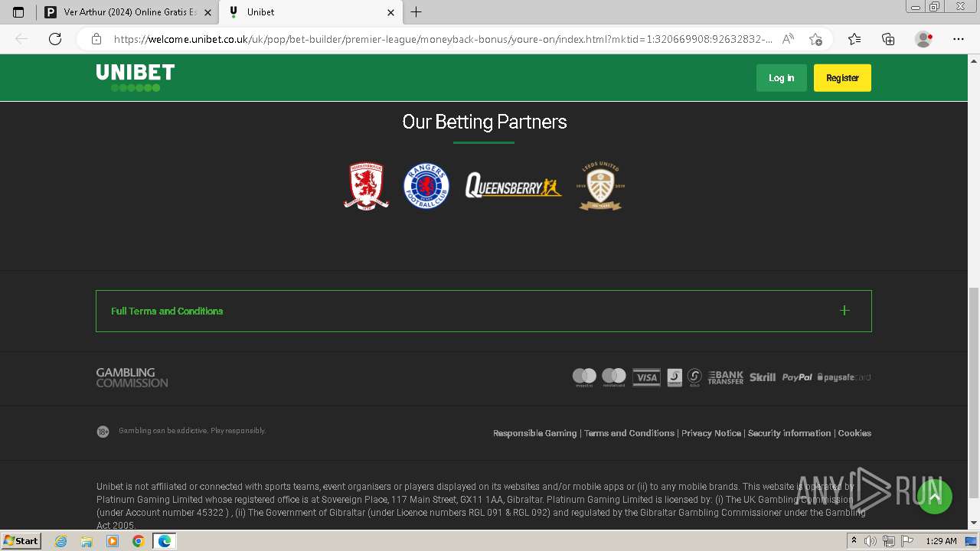The width and height of the screenshot is (980, 551).
Task: Click the green back-to-top arrow button
Action: pyautogui.click(x=934, y=497)
